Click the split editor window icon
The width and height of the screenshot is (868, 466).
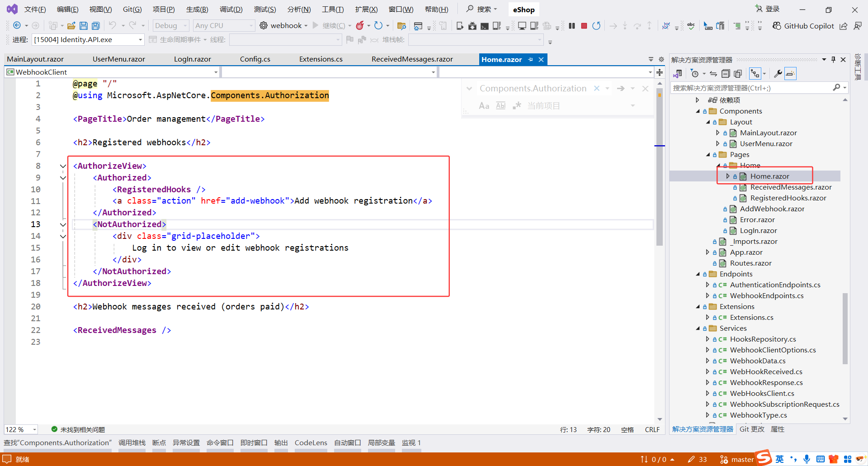pos(660,72)
